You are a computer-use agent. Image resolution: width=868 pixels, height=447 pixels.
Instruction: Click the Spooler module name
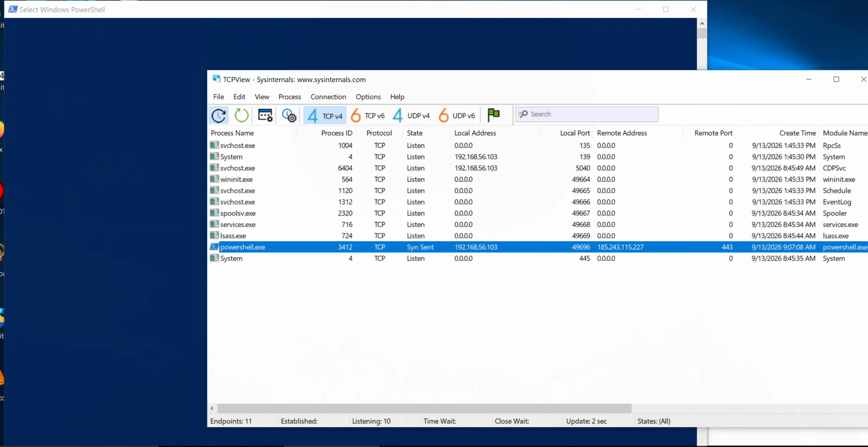tap(835, 213)
